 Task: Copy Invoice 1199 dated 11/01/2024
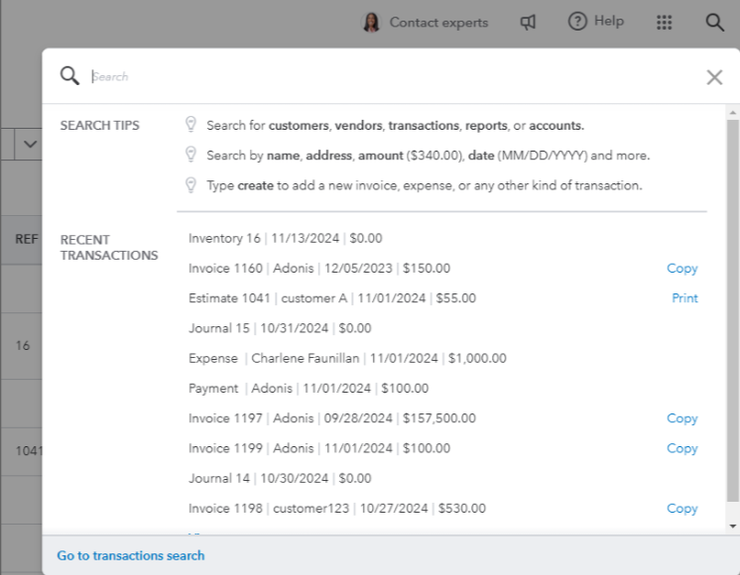[682, 448]
